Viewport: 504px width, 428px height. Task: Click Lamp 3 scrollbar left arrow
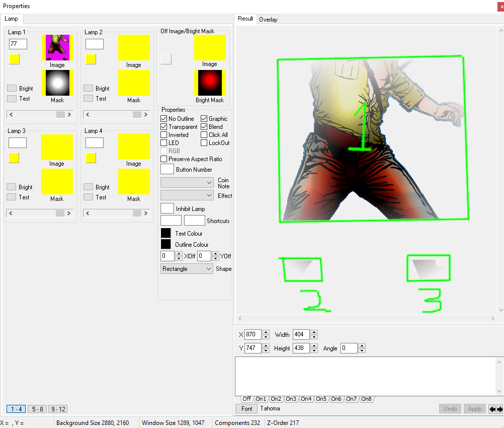click(11, 213)
